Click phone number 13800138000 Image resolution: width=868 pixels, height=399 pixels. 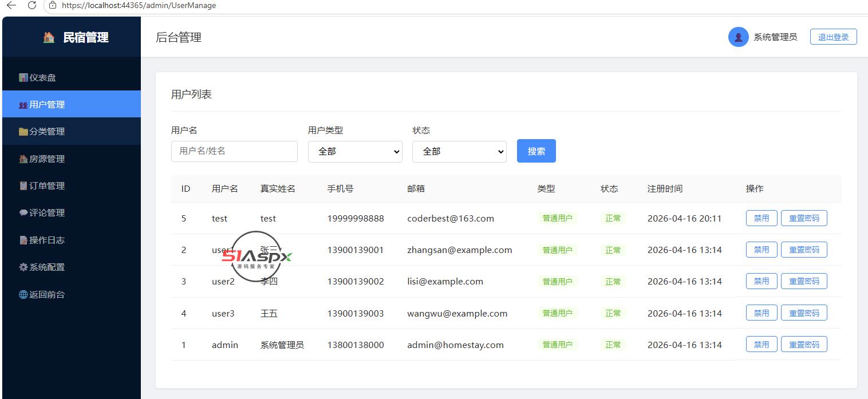[x=356, y=345]
